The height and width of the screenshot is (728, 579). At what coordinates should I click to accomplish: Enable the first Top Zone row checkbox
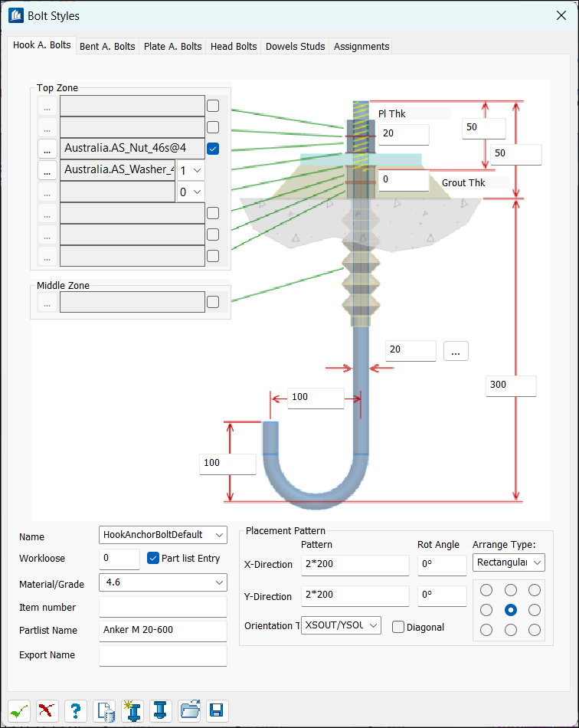[x=213, y=106]
